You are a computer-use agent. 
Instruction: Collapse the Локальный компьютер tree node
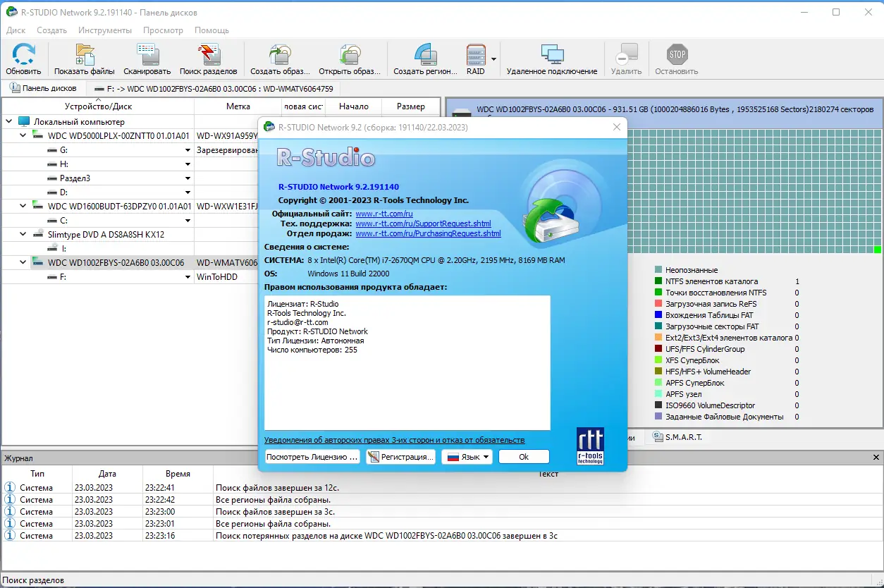click(8, 122)
